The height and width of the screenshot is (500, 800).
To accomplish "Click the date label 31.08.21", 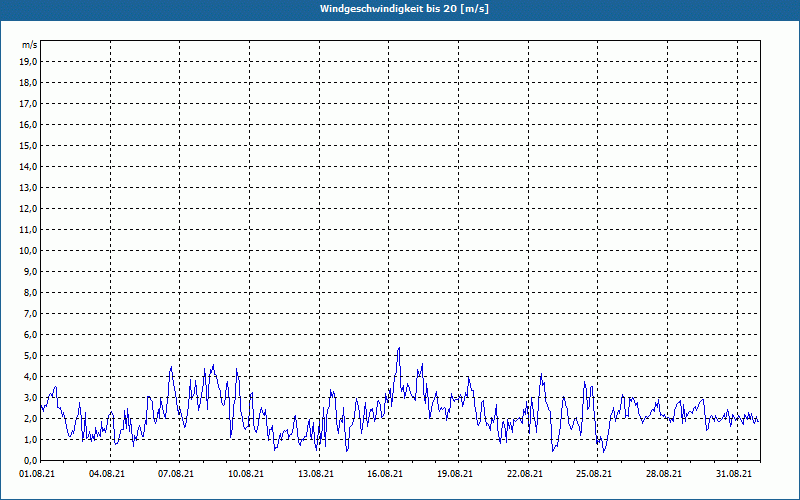I will coord(734,474).
